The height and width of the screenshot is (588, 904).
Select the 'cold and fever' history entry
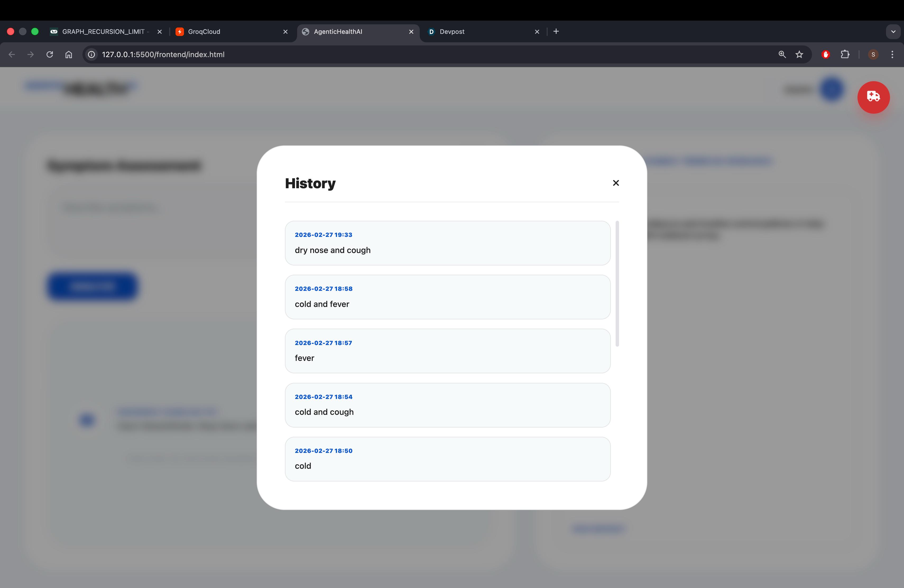(448, 297)
